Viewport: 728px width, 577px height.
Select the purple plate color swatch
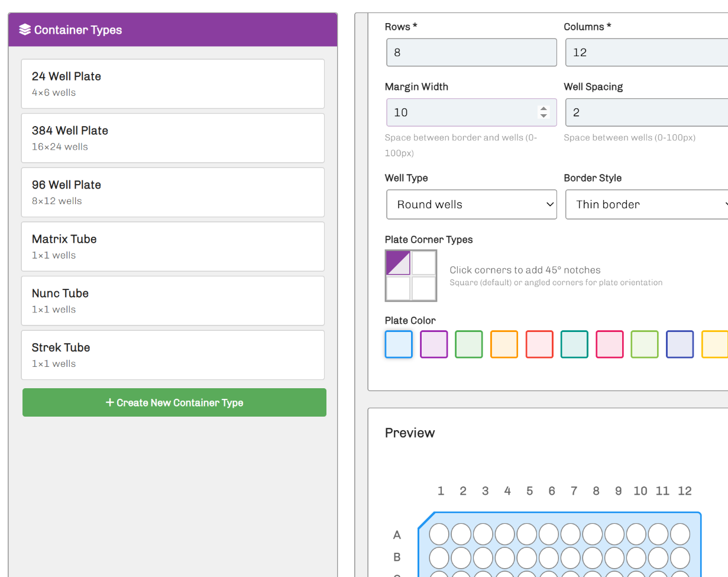433,344
